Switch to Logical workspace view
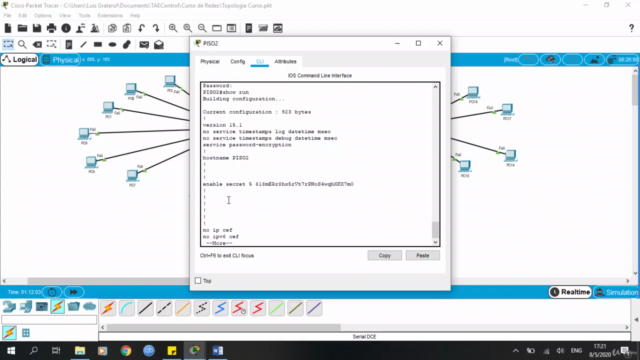 20,60
